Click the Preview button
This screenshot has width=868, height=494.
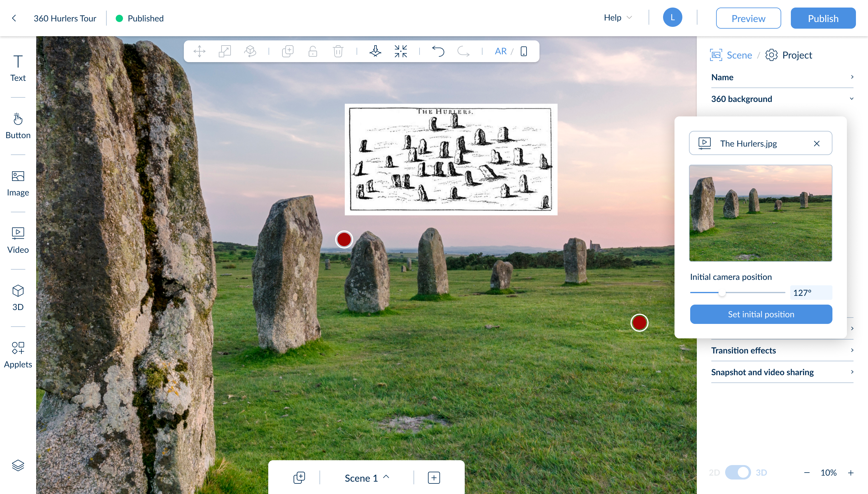[x=748, y=18]
